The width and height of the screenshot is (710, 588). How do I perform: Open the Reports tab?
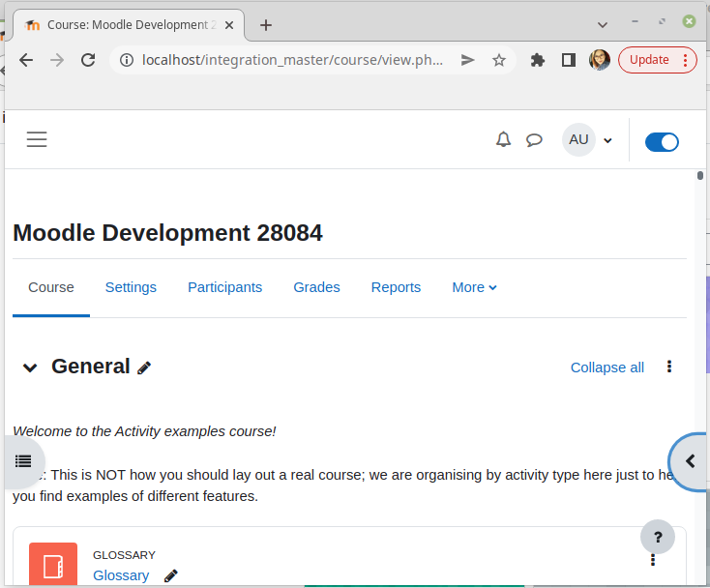pos(396,287)
